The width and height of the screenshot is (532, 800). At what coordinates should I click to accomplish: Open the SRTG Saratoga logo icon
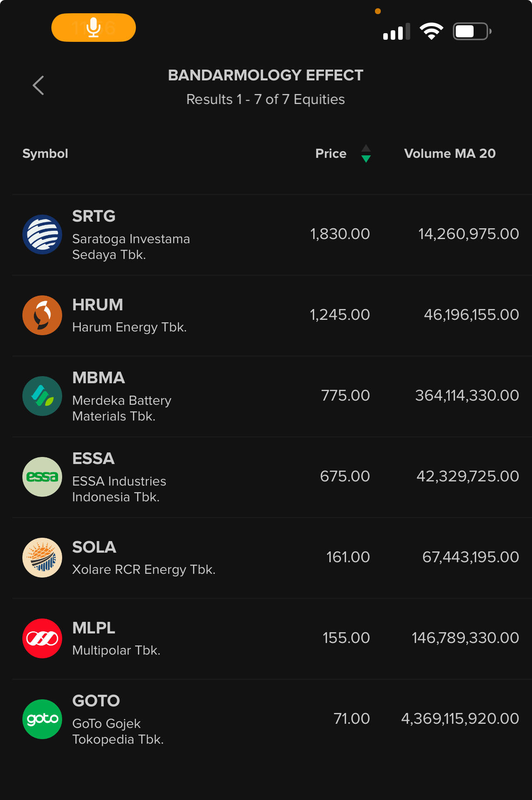tap(42, 234)
